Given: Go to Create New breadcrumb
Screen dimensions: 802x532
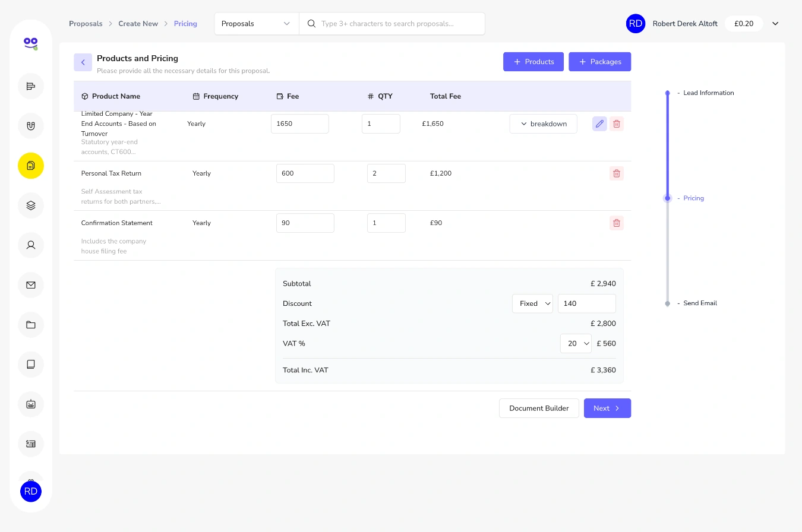Looking at the screenshot, I should (x=138, y=24).
